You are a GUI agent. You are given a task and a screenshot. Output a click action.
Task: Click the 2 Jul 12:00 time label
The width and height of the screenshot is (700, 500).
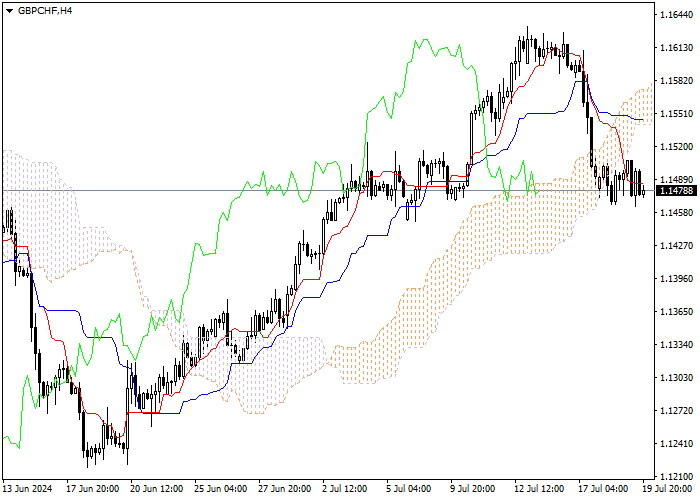click(347, 489)
